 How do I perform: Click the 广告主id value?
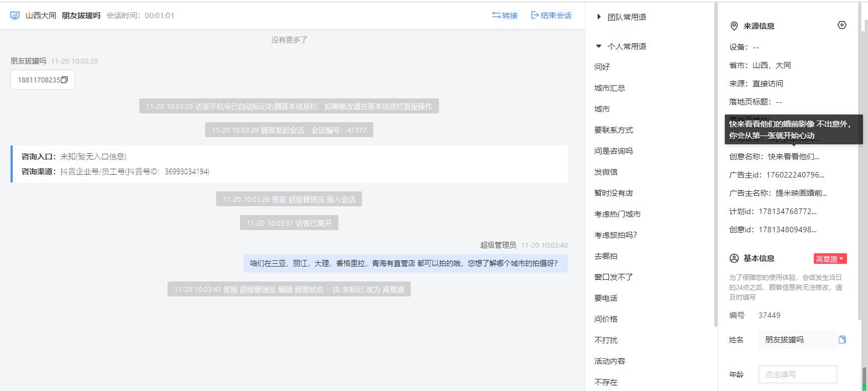click(795, 175)
